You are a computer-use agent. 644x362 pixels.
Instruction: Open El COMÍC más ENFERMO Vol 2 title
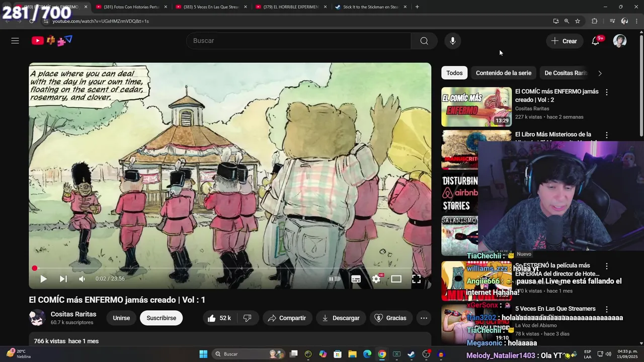(557, 96)
